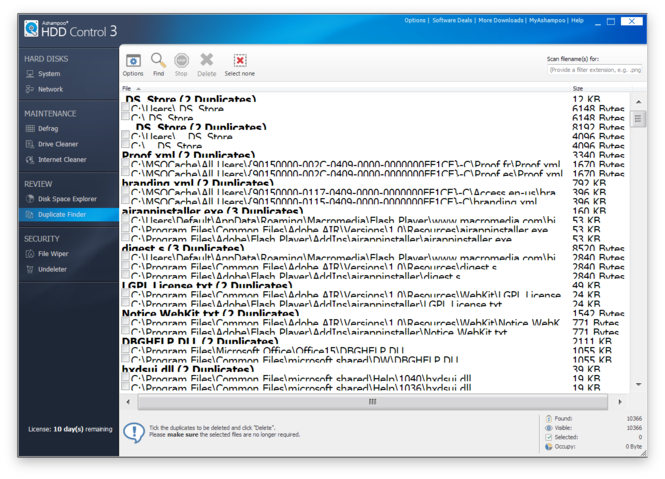
Task: Click the horizontal scrollbar left arrow
Action: [128, 402]
